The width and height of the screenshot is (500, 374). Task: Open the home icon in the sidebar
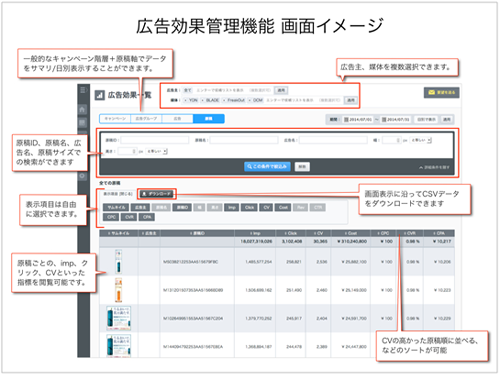click(83, 109)
